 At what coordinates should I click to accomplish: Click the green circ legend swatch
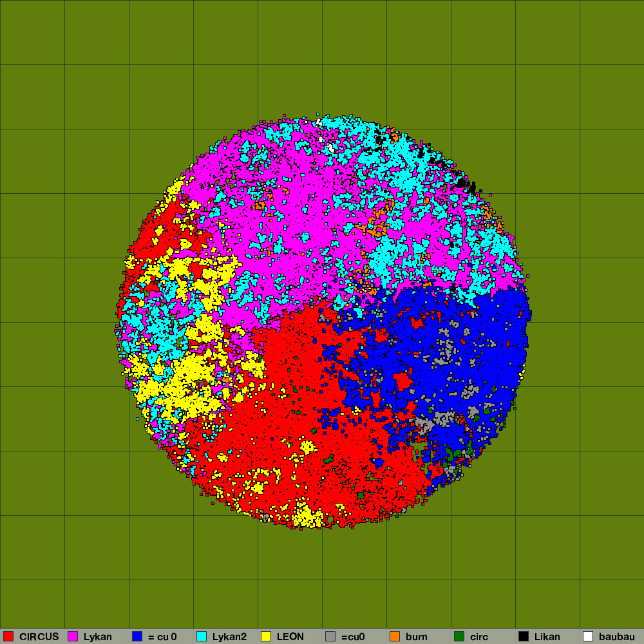pos(459,636)
